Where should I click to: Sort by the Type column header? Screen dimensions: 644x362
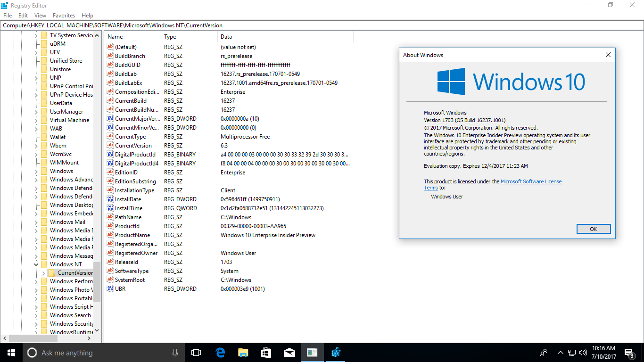[190, 37]
